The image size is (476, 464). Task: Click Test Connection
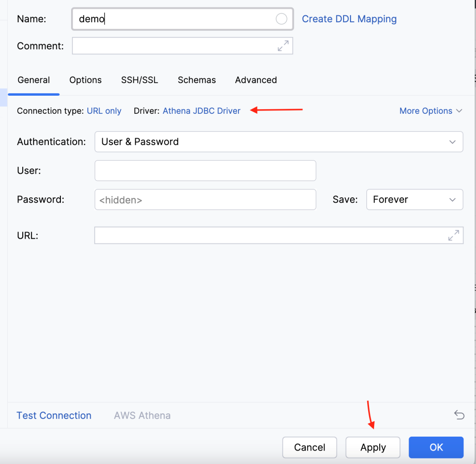(54, 415)
